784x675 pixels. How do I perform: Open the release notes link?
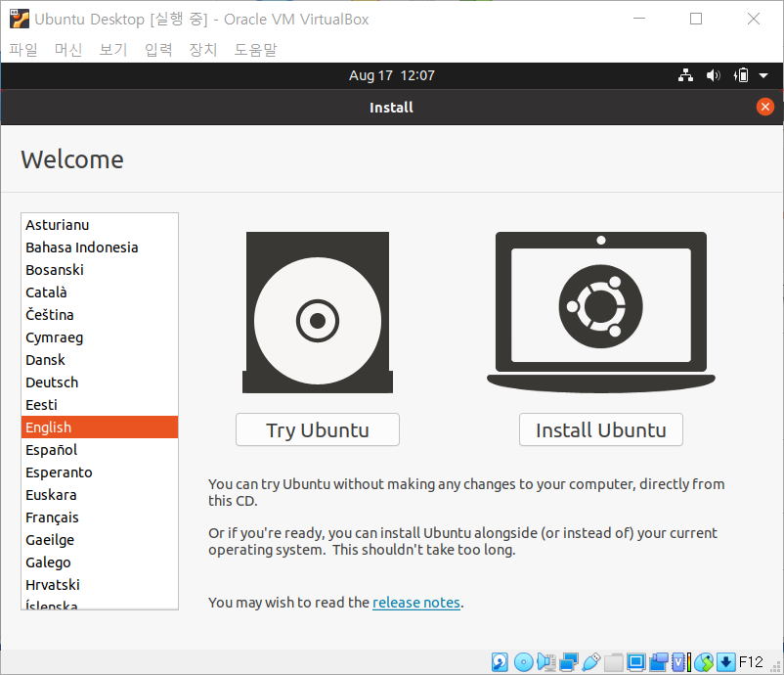[x=416, y=603]
